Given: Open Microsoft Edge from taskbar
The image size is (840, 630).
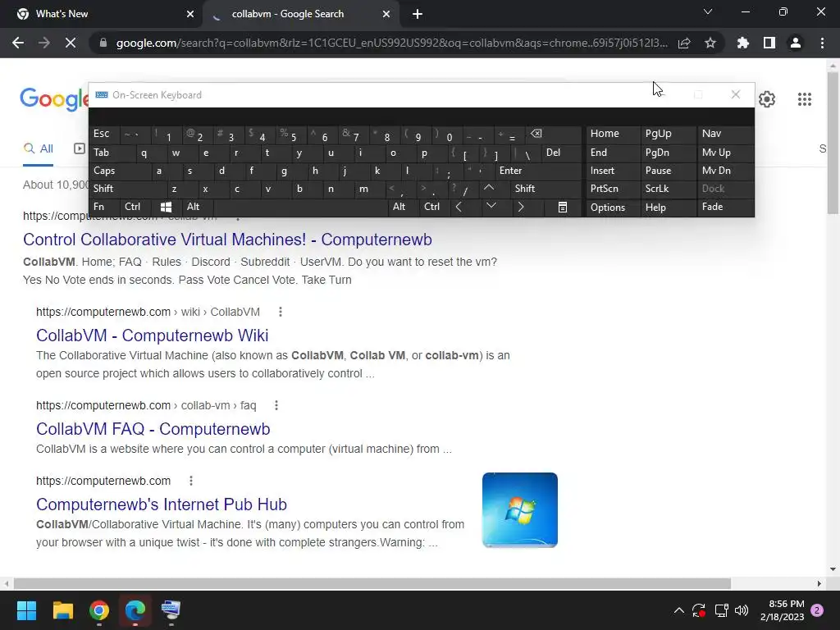Looking at the screenshot, I should (135, 610).
